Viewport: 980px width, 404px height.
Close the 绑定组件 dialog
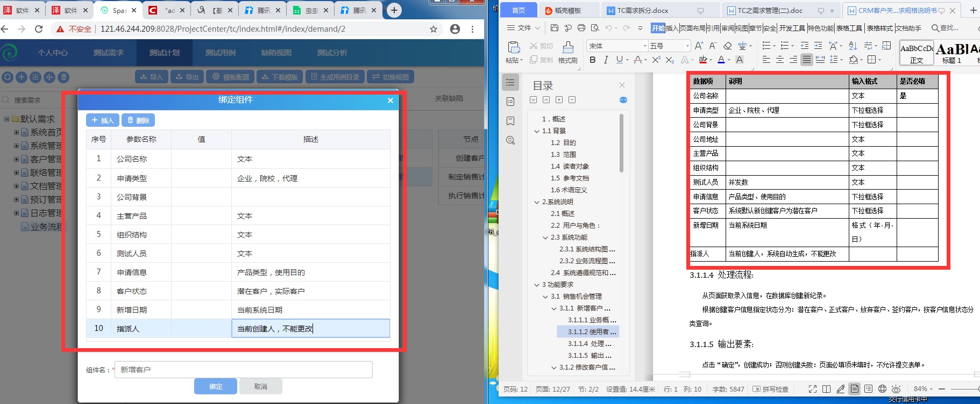click(x=390, y=100)
